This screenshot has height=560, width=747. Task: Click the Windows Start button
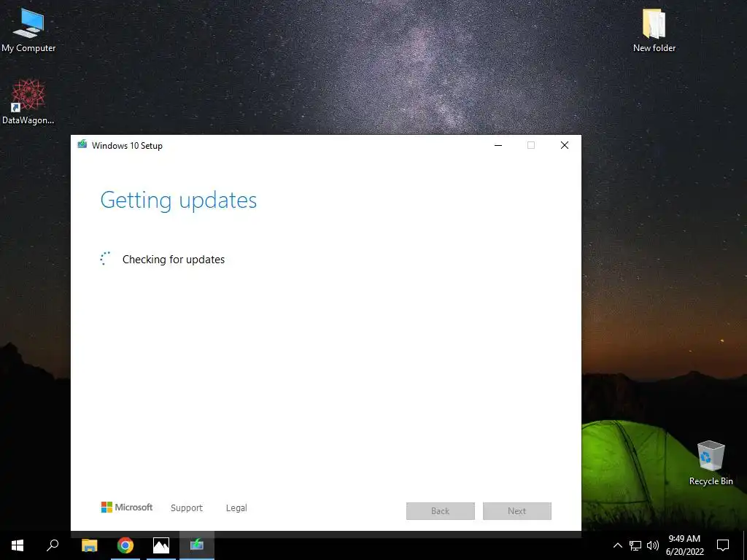coord(18,545)
